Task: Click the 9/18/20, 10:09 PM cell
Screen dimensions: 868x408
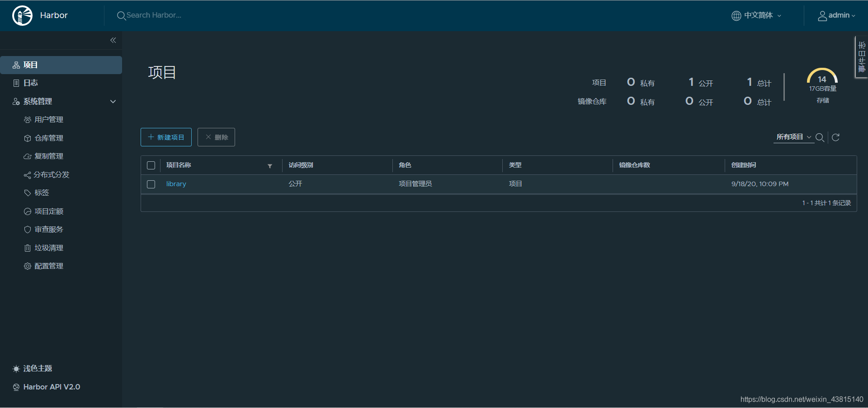Action: (x=760, y=184)
